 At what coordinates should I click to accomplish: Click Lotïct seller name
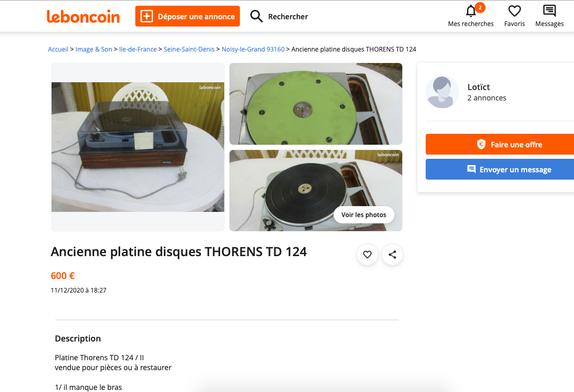coord(478,87)
